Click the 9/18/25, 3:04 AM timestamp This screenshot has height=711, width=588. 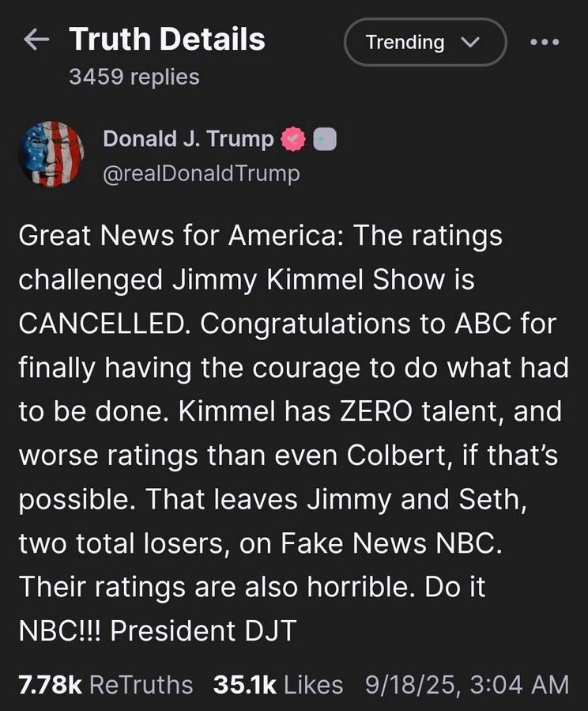[x=467, y=684]
